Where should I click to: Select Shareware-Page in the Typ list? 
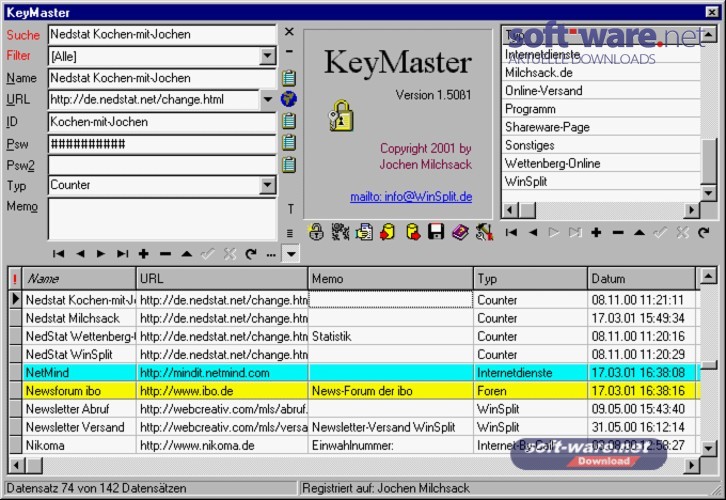click(601, 127)
